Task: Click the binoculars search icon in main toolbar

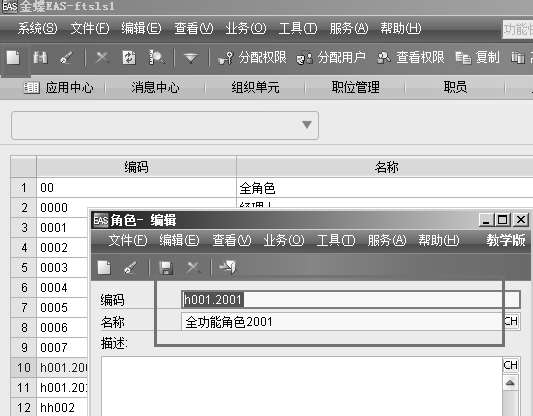Action: coord(40,57)
